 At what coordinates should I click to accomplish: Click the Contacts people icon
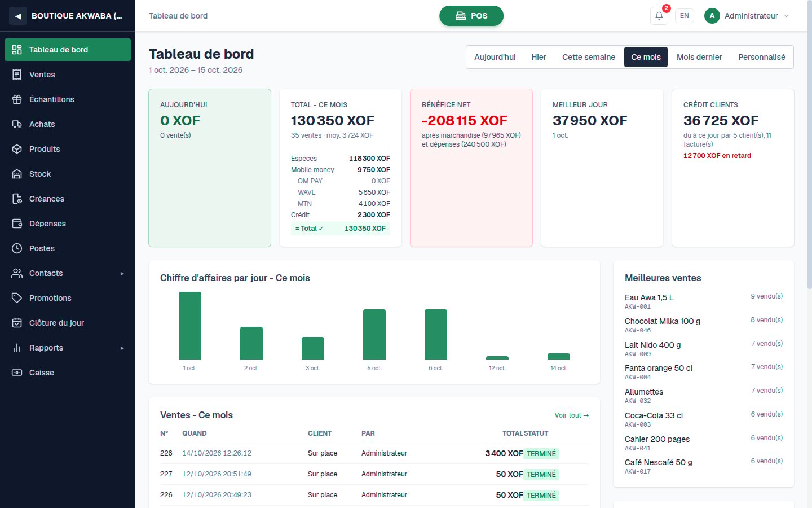click(x=17, y=273)
